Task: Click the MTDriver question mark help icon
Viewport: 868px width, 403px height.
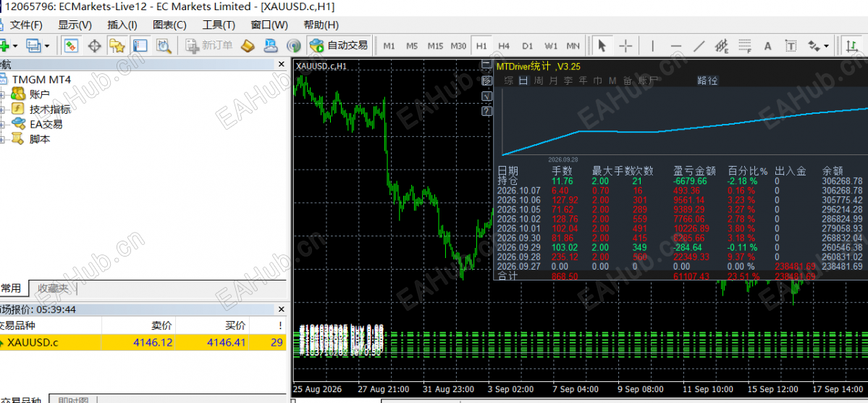Action: 486,112
